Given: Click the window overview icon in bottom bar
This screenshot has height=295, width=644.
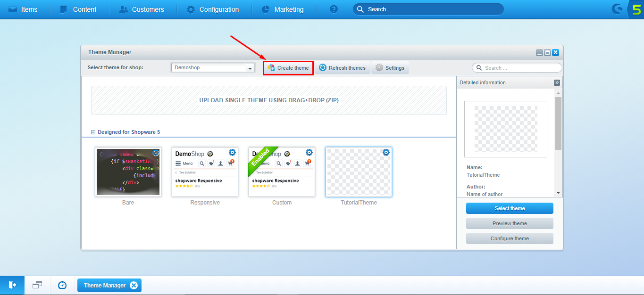Looking at the screenshot, I should click(37, 285).
